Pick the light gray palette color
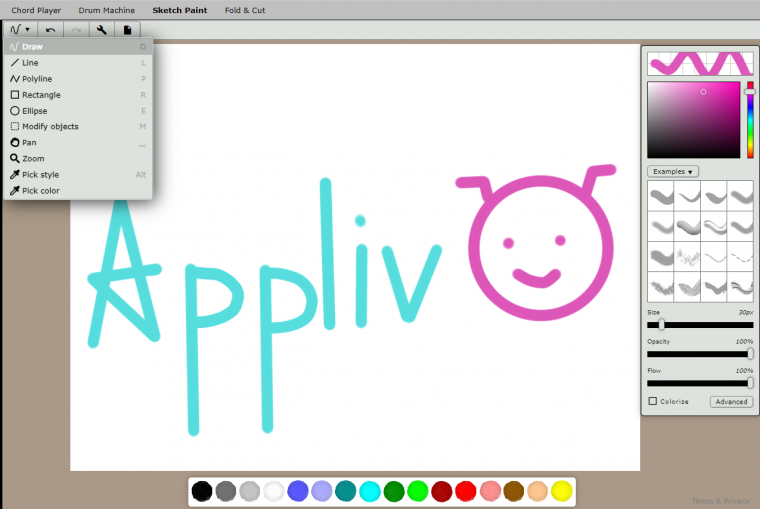The height and width of the screenshot is (509, 760). 250,491
